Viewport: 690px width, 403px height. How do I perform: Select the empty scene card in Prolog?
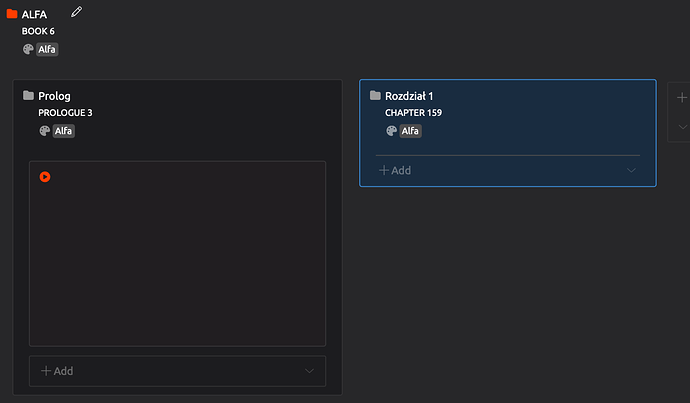177,260
